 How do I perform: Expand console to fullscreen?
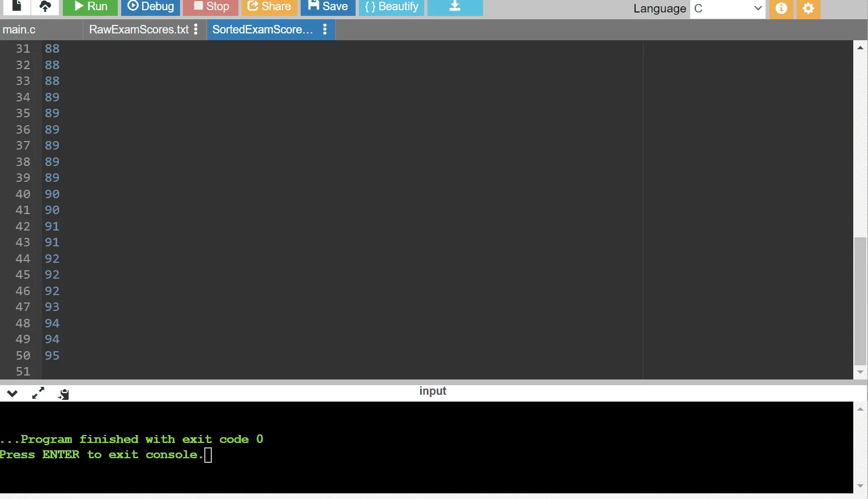click(x=38, y=393)
